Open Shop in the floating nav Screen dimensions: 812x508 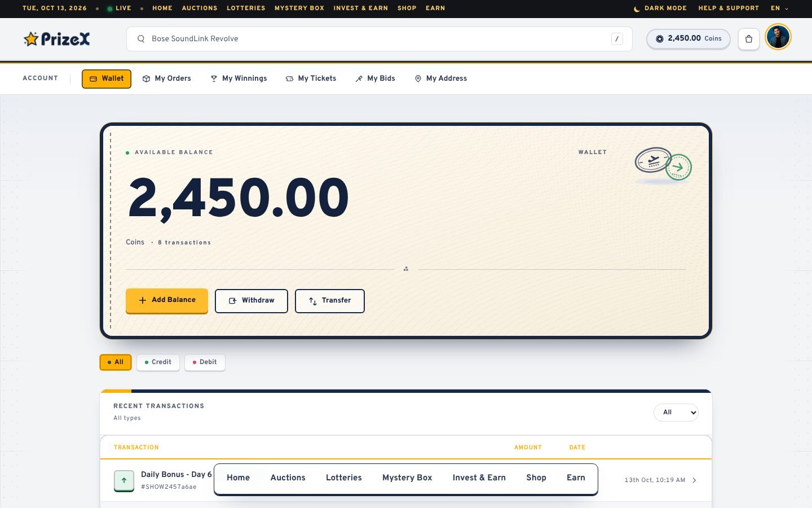536,478
